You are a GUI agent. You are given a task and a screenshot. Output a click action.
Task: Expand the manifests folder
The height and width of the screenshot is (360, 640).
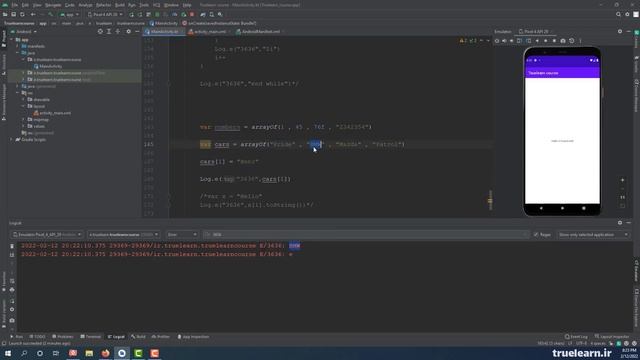(18, 46)
